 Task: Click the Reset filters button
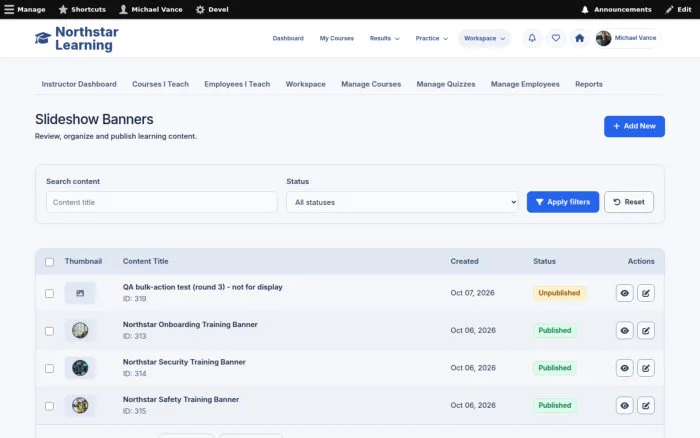tap(629, 202)
